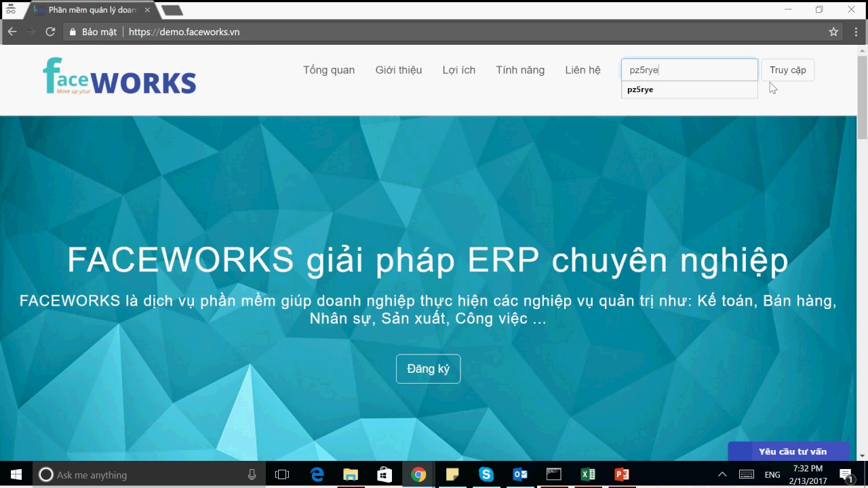Open File Explorer from the taskbar

coord(351,474)
